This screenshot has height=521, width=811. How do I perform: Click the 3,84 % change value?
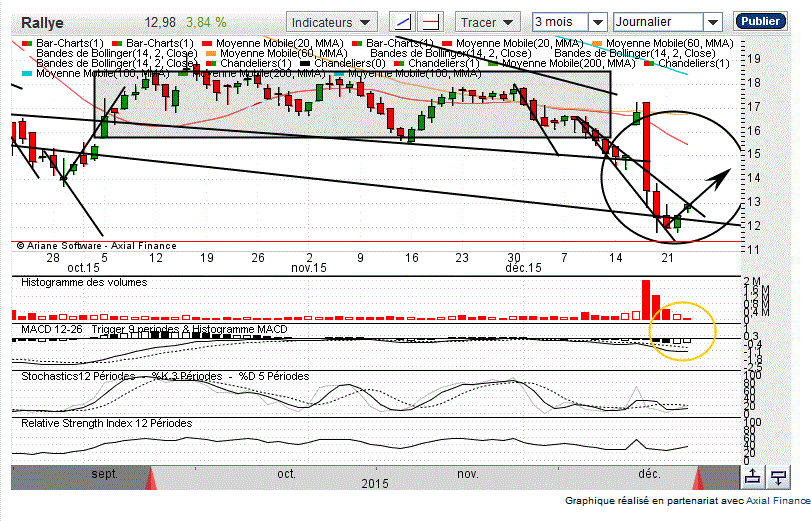click(x=206, y=23)
